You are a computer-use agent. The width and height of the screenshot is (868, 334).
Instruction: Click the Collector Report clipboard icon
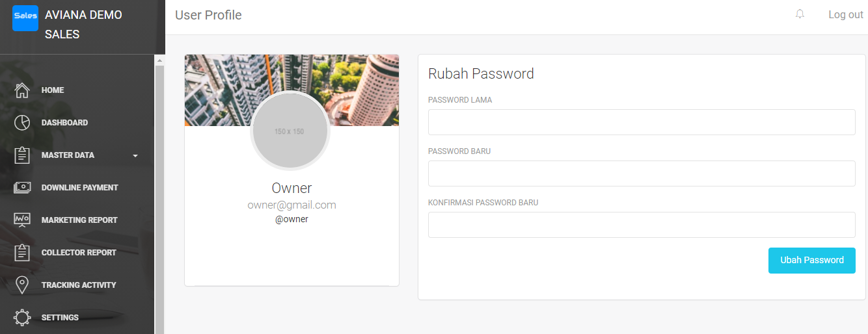point(22,253)
